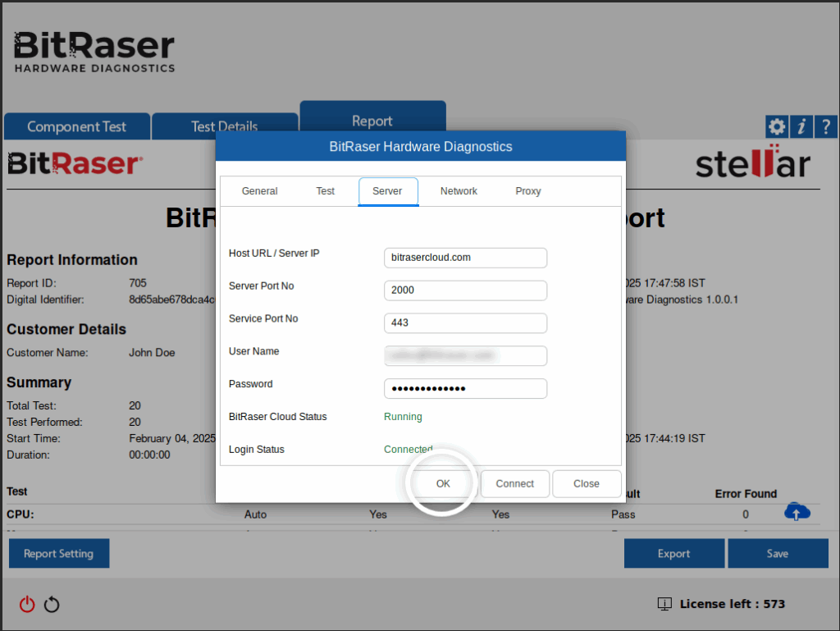
Task: Click the 'Summary' heading
Action: pyautogui.click(x=39, y=382)
